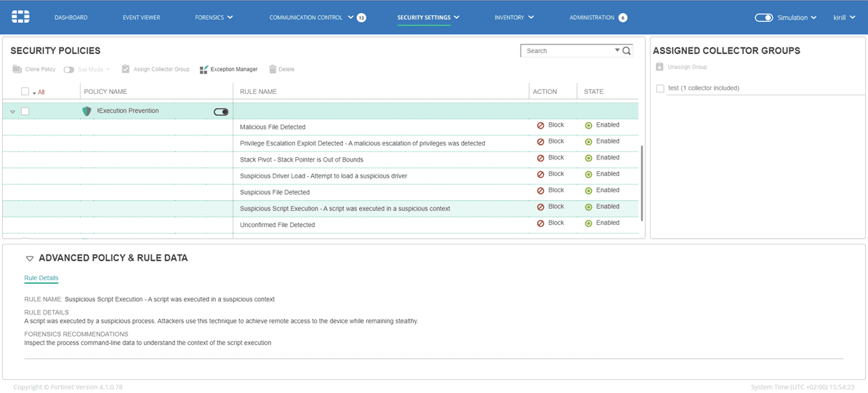Click the Execution Prevention shield icon
Viewport: 868px width, 393px height.
tap(87, 111)
